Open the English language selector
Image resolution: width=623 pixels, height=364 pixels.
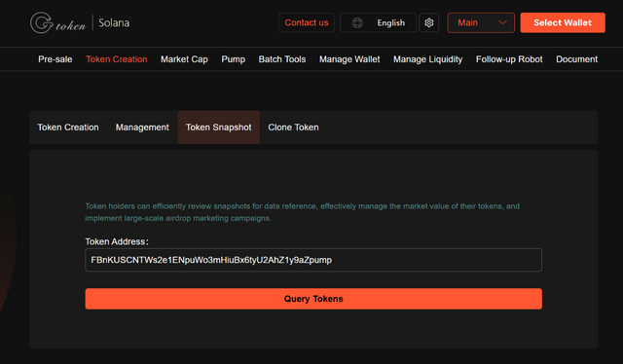(378, 22)
